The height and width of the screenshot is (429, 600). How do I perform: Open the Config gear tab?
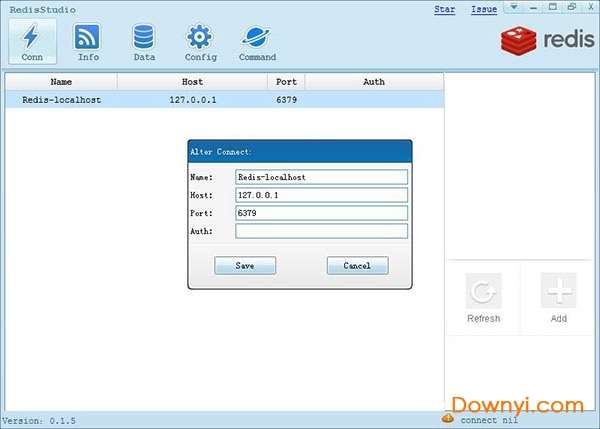point(200,41)
